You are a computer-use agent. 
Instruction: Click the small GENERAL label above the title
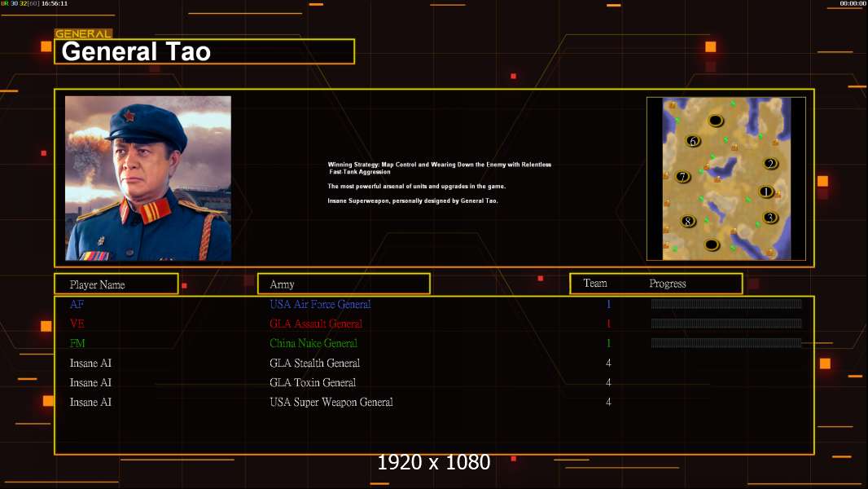pos(83,33)
